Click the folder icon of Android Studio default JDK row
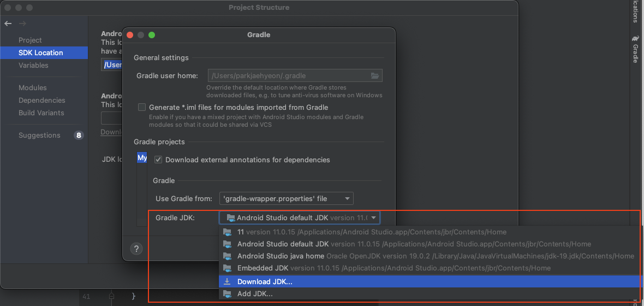 coord(227,244)
